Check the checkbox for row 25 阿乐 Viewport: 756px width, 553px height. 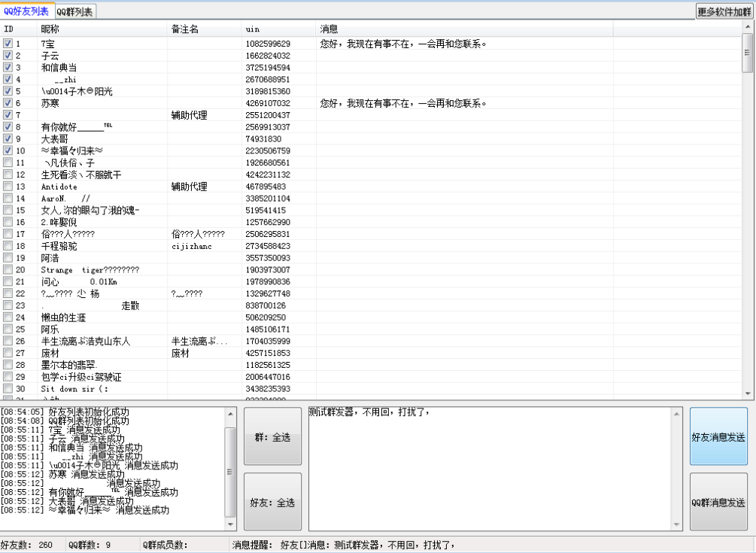pos(8,329)
